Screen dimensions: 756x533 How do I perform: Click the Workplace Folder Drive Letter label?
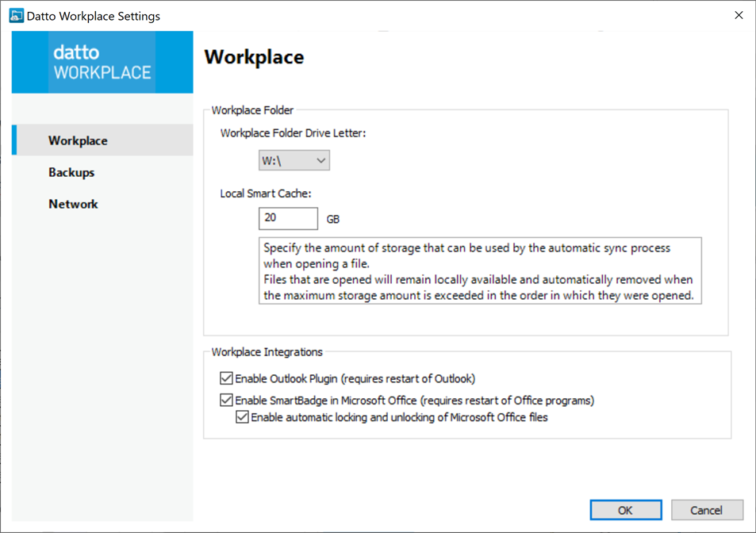[293, 133]
